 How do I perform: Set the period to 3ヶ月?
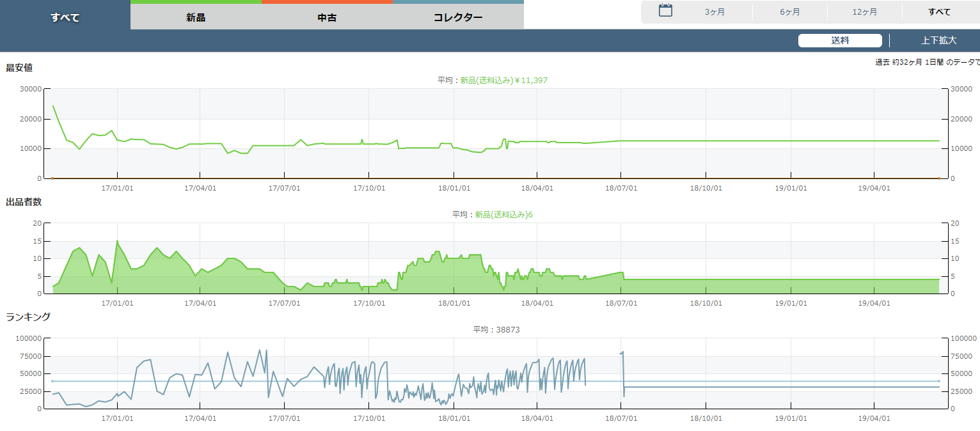click(x=715, y=12)
